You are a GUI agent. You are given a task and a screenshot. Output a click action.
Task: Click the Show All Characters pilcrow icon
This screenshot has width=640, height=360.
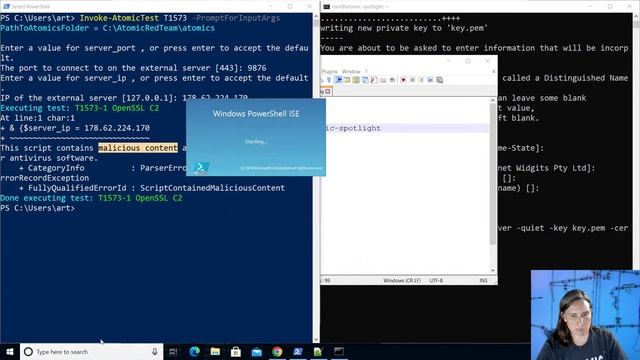pyautogui.click(x=329, y=80)
